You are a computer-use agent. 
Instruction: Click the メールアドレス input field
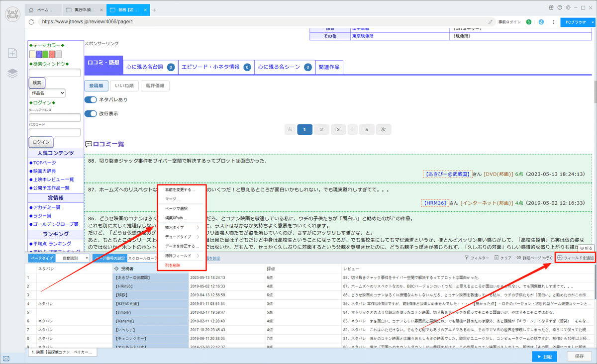coord(55,117)
